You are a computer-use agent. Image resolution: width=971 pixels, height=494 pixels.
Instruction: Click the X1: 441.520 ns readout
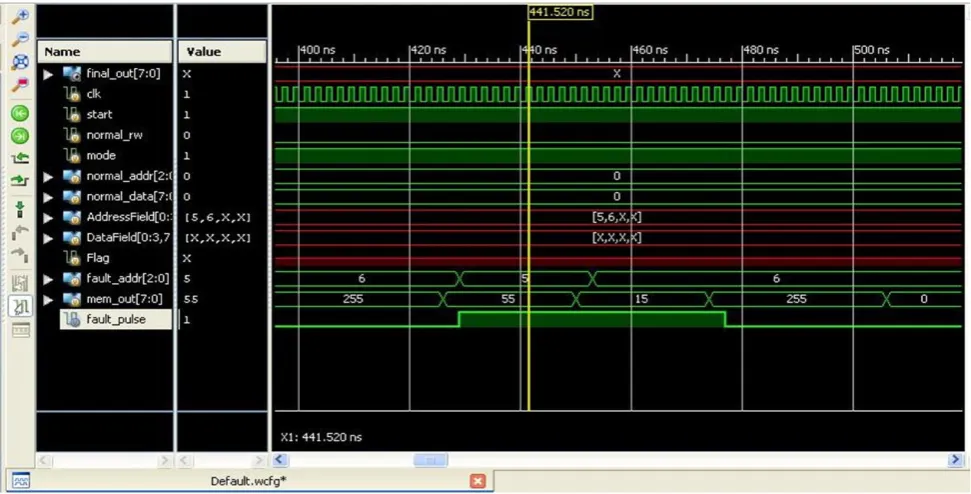point(321,437)
